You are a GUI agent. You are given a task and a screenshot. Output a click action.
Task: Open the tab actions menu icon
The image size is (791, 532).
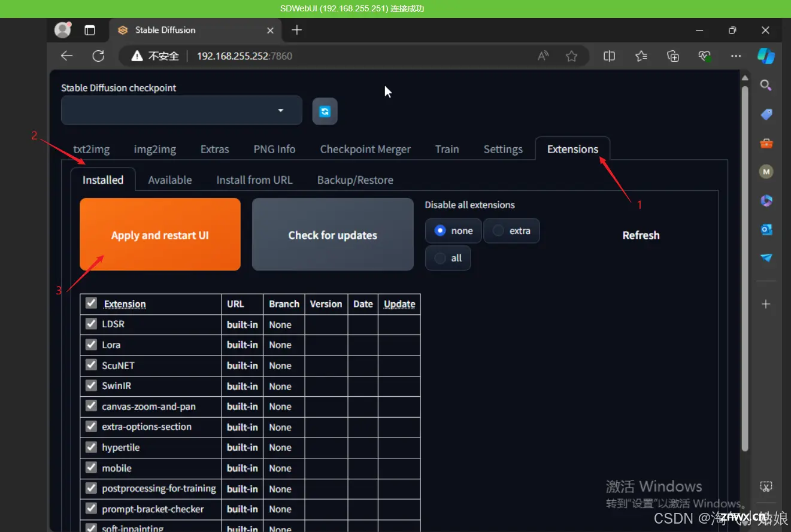[x=90, y=30]
